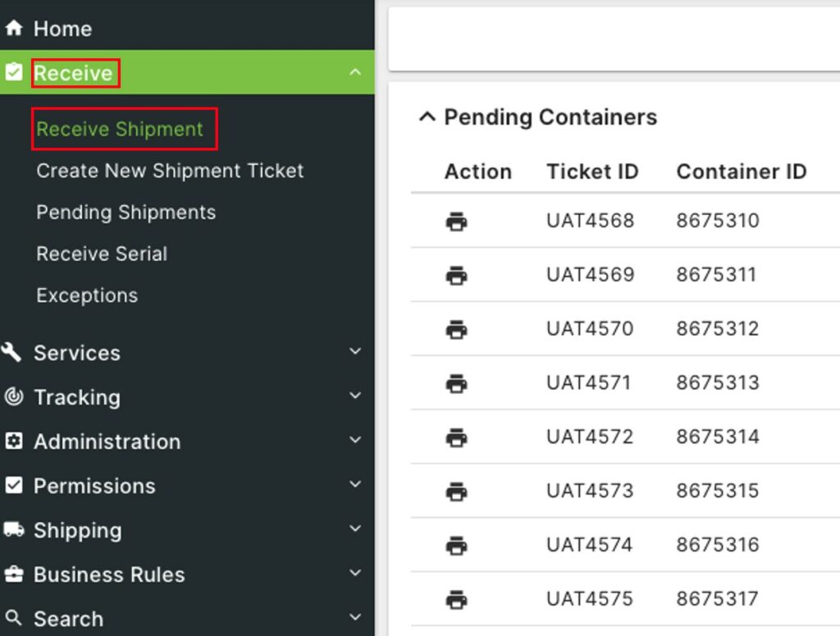The image size is (840, 636).
Task: Collapse the Receive menu chevron
Action: tap(355, 72)
